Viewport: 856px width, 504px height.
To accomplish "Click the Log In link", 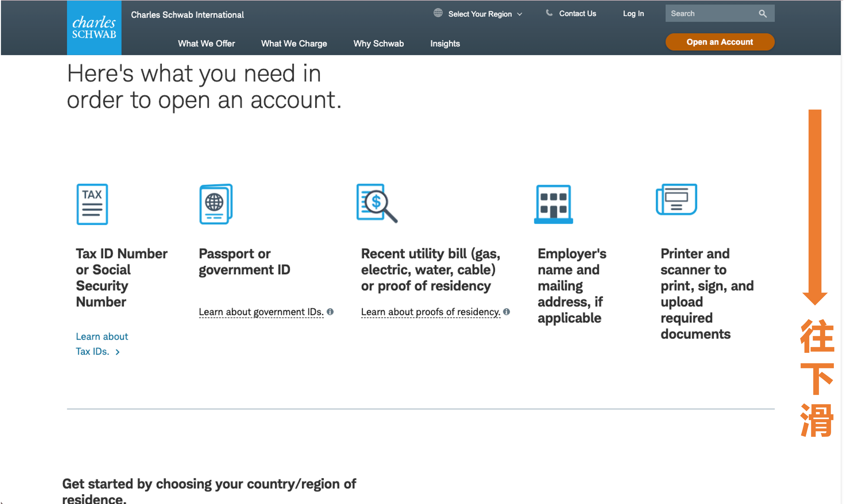I will (633, 14).
